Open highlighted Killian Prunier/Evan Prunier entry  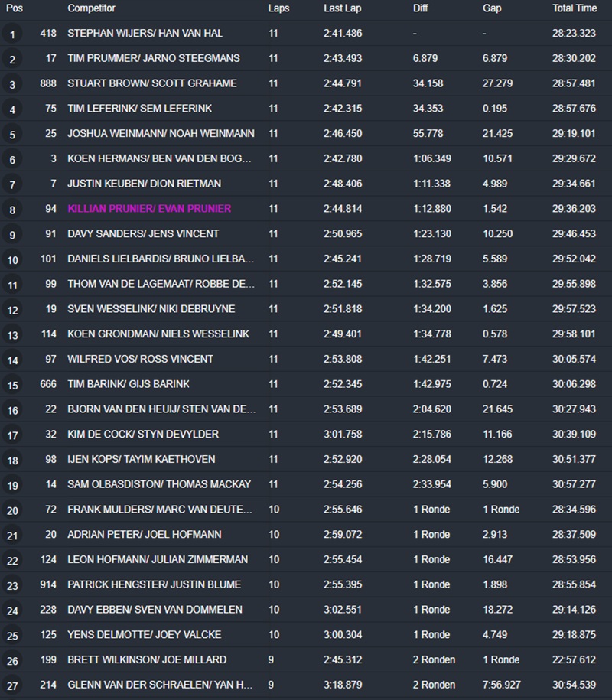pos(149,209)
